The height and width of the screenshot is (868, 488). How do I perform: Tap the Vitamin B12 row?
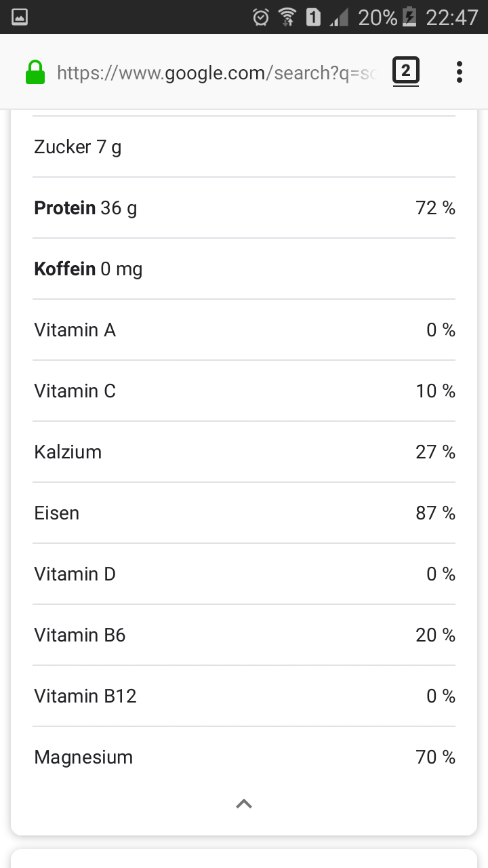tap(244, 696)
